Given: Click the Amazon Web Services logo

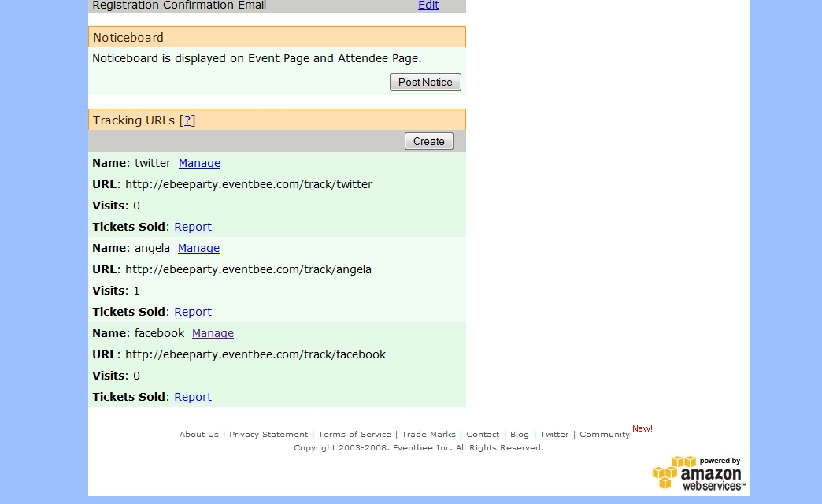Looking at the screenshot, I should point(699,473).
